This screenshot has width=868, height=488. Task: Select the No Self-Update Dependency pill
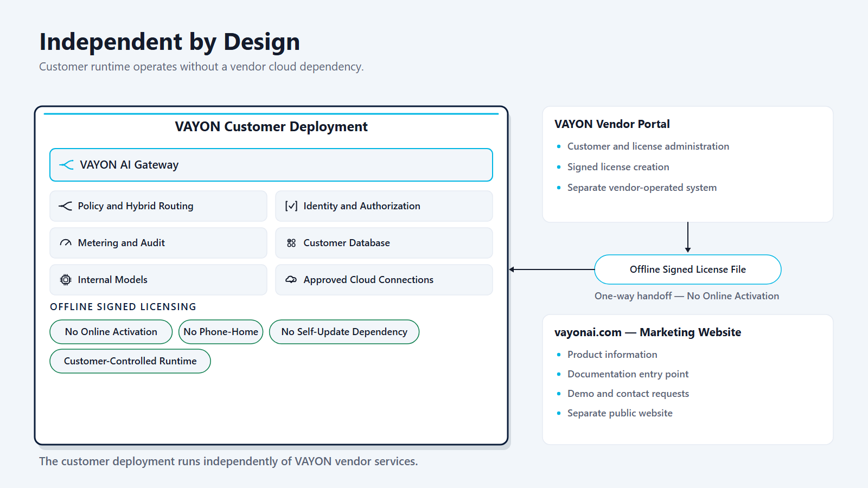tap(344, 332)
